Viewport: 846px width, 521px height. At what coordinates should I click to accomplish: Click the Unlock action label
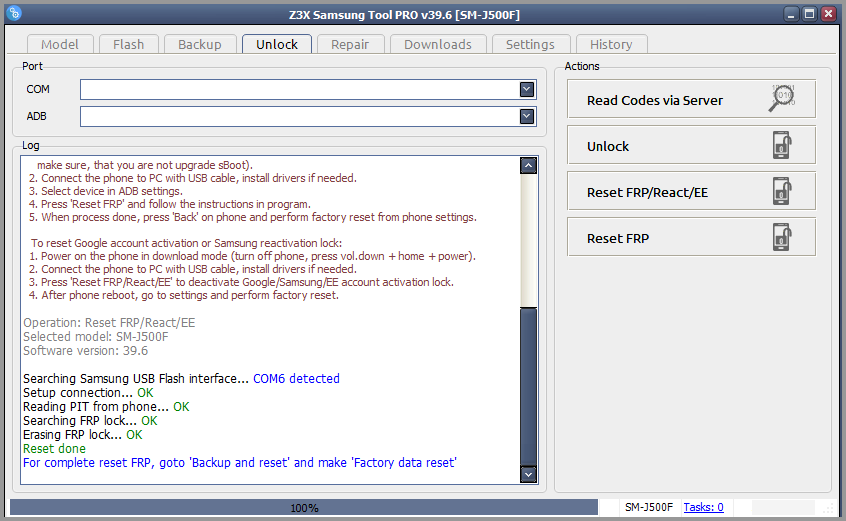tap(608, 146)
